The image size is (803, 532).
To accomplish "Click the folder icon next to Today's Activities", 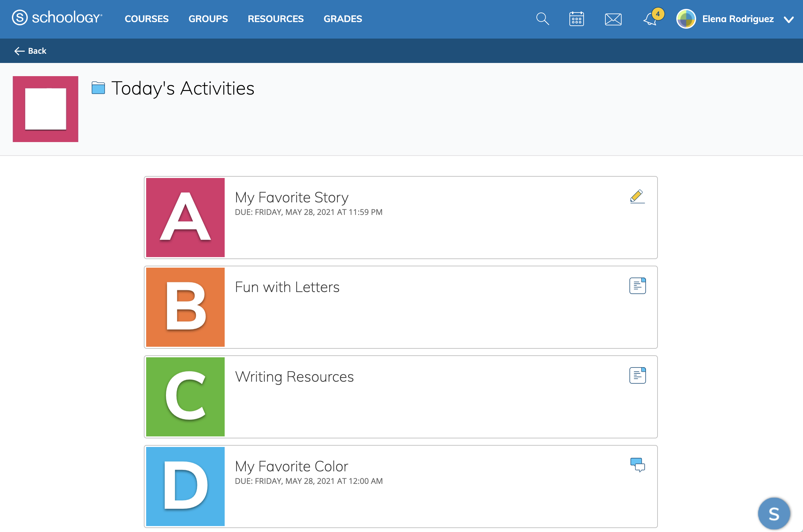I will [98, 88].
